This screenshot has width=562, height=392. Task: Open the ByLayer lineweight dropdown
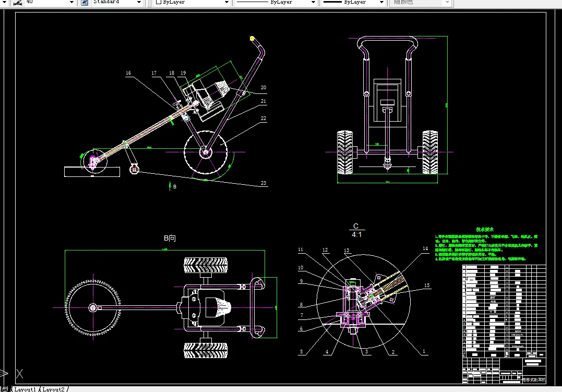tap(353, 2)
